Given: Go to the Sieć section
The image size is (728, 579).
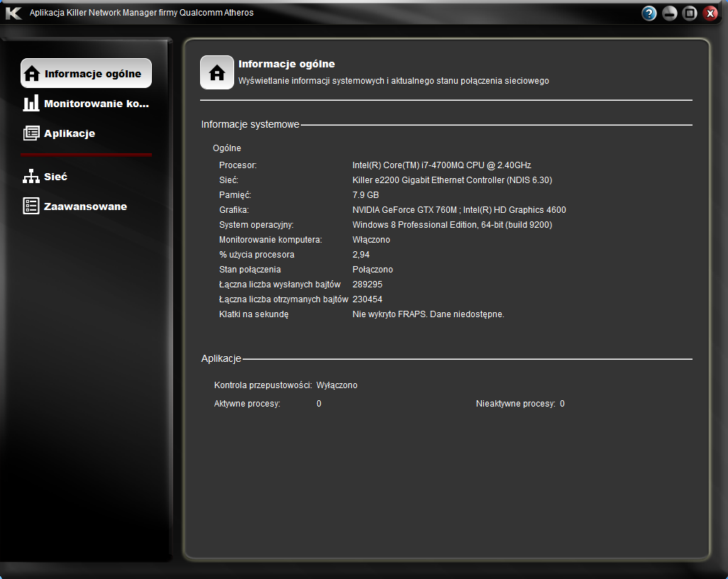Looking at the screenshot, I should coord(45,177).
